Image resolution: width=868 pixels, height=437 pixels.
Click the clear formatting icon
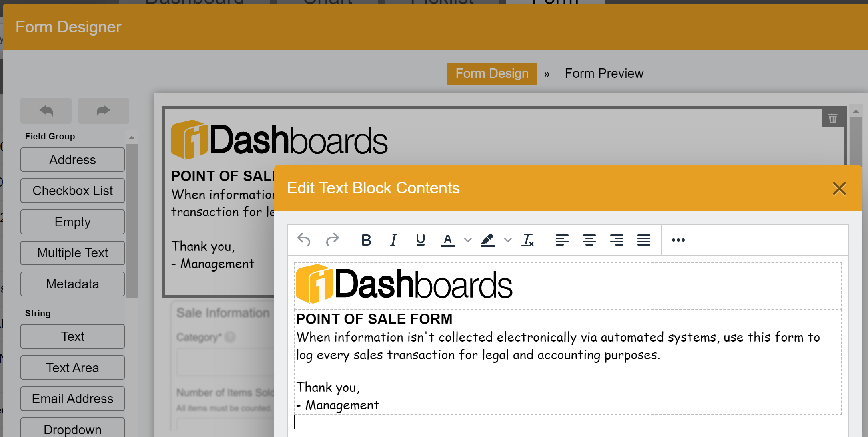tap(528, 240)
